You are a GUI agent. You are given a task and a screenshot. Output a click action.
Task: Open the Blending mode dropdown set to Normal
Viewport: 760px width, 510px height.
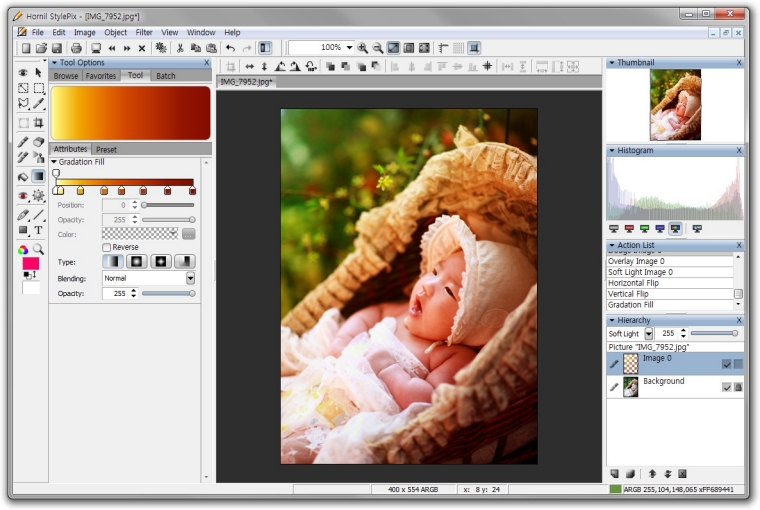click(190, 278)
